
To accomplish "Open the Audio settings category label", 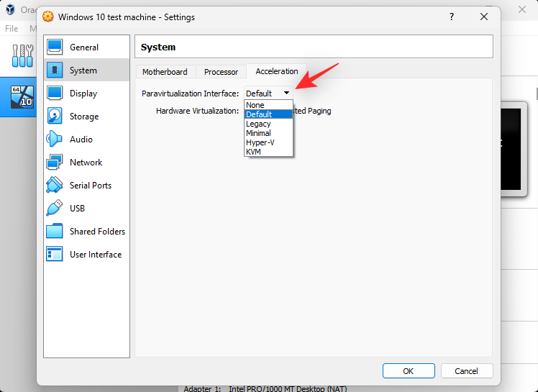I will [x=81, y=140].
